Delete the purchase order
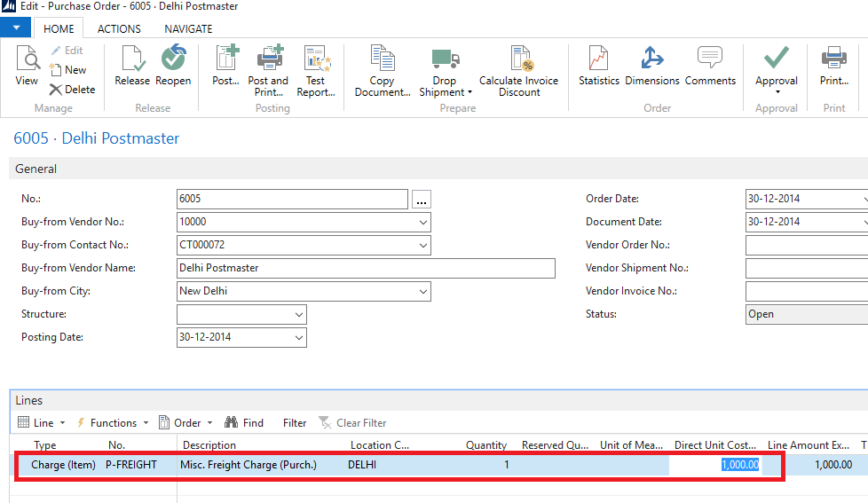The image size is (868, 503). [72, 89]
